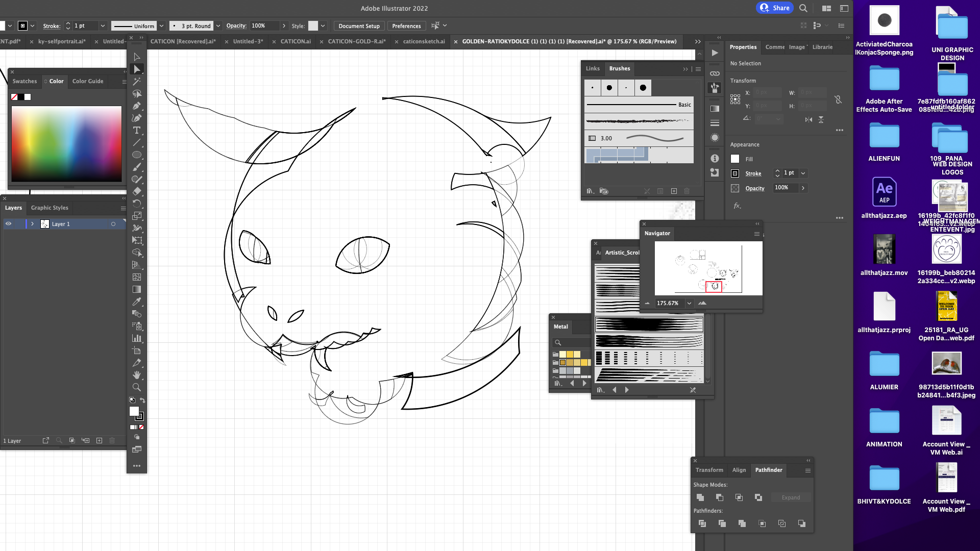
Task: Pick a color from the color spectrum
Action: 66,144
